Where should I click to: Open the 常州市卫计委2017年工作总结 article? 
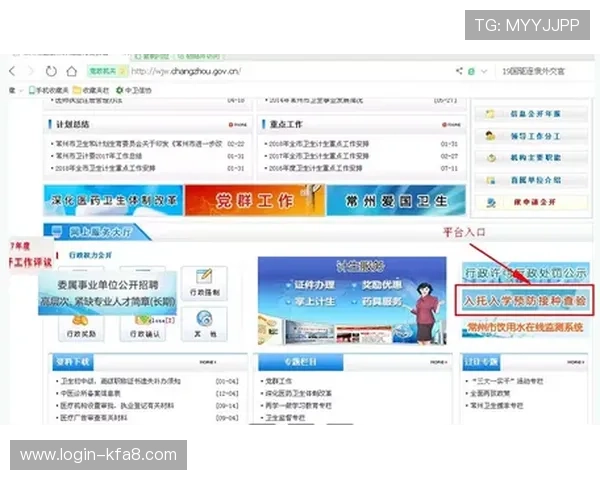click(x=99, y=156)
